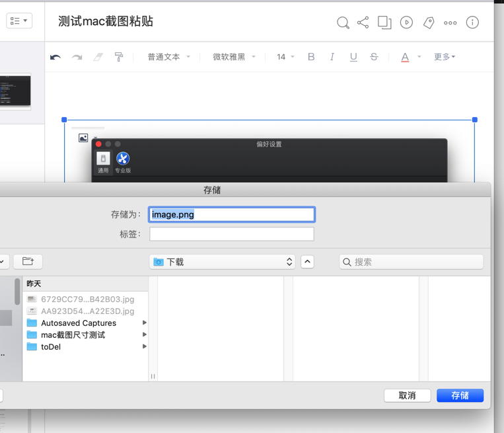
Task: Undo the last edit
Action: [55, 58]
